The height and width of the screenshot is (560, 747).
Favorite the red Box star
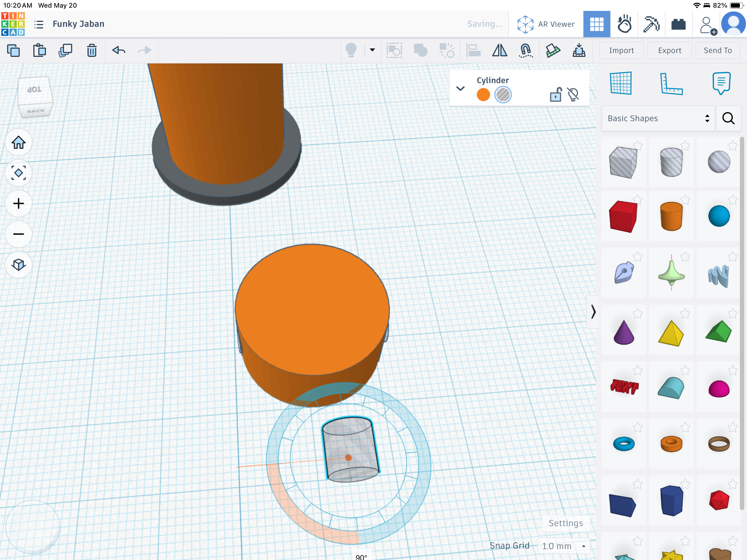[637, 200]
